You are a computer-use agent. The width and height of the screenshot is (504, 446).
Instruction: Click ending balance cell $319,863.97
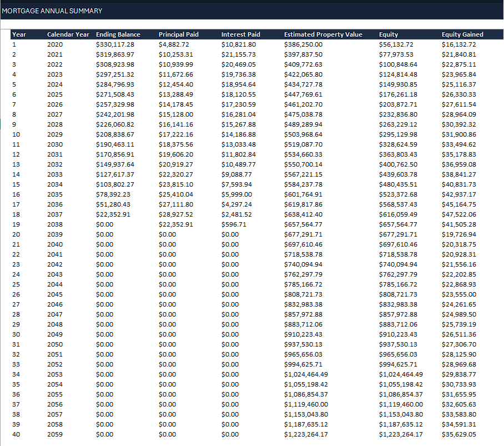115,54
